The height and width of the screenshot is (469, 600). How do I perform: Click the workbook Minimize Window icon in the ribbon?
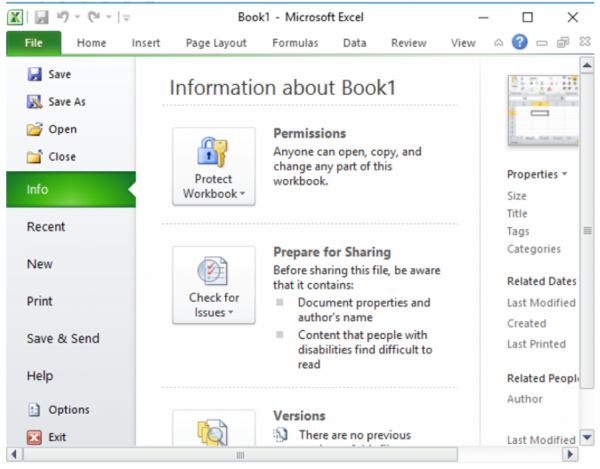click(542, 43)
